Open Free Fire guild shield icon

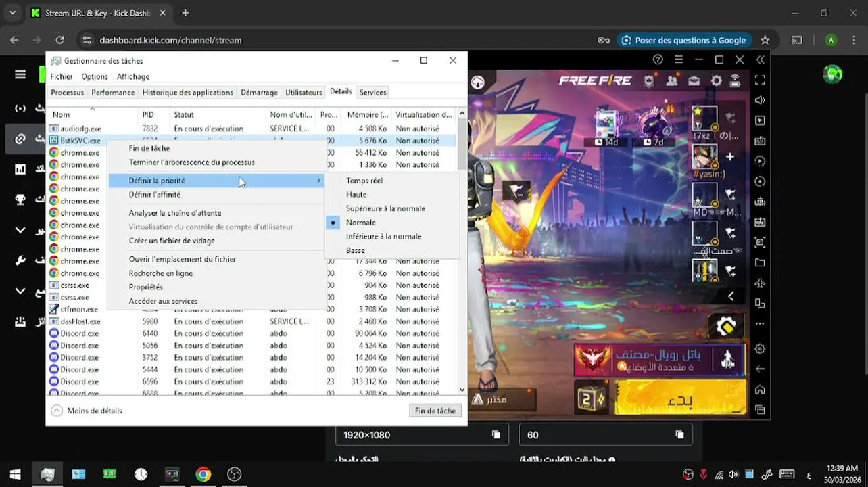[649, 81]
